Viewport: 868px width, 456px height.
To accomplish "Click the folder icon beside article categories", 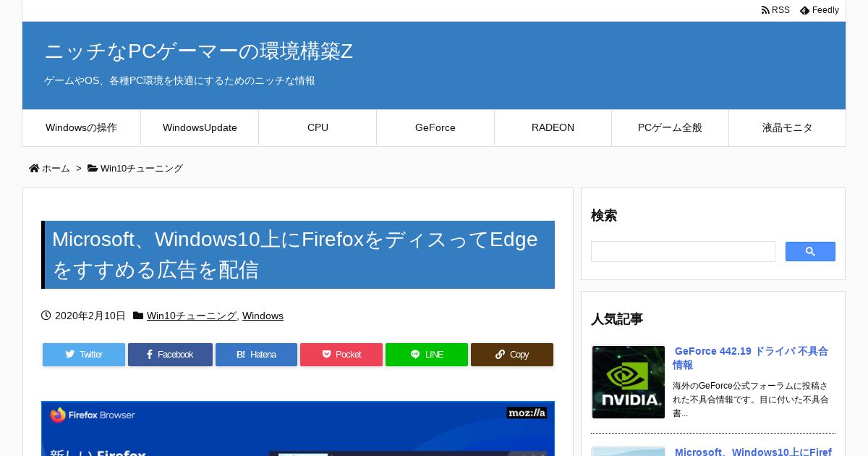I will (138, 316).
